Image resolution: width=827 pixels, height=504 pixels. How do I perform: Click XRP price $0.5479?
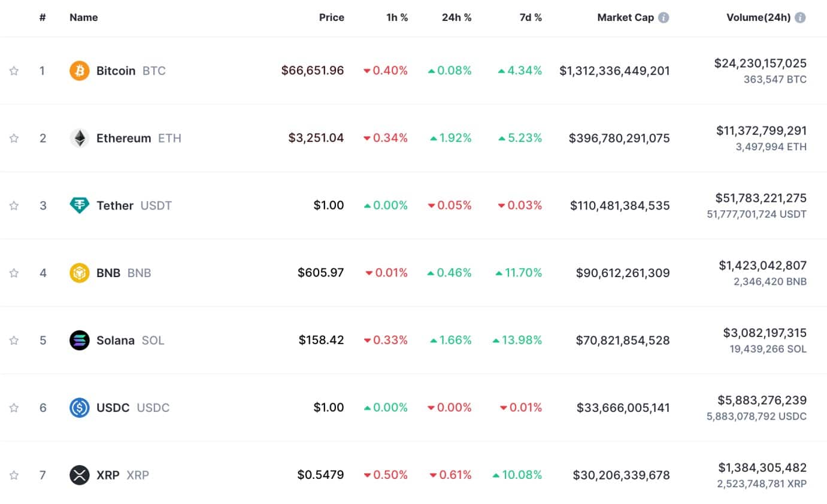pos(321,475)
